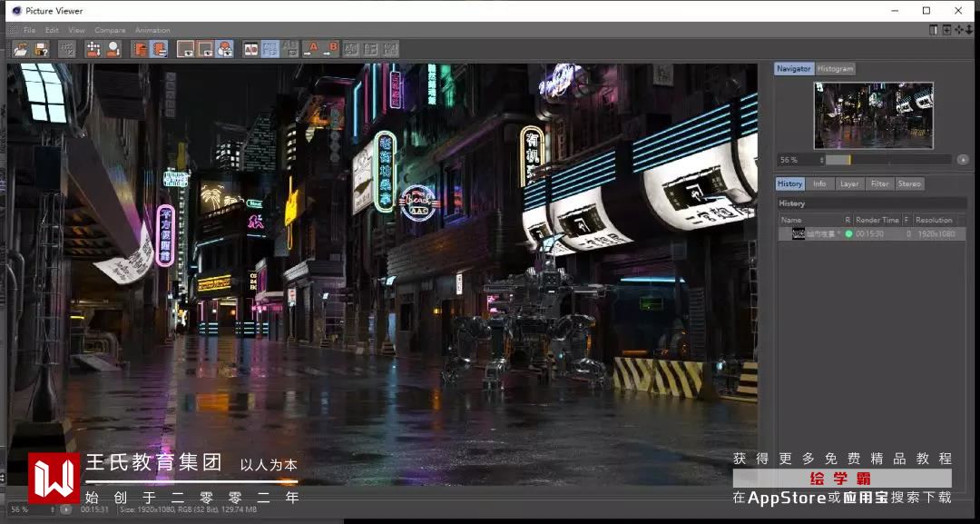This screenshot has height=524, width=980.
Task: Click the Open Image folder icon
Action: pyautogui.click(x=21, y=49)
